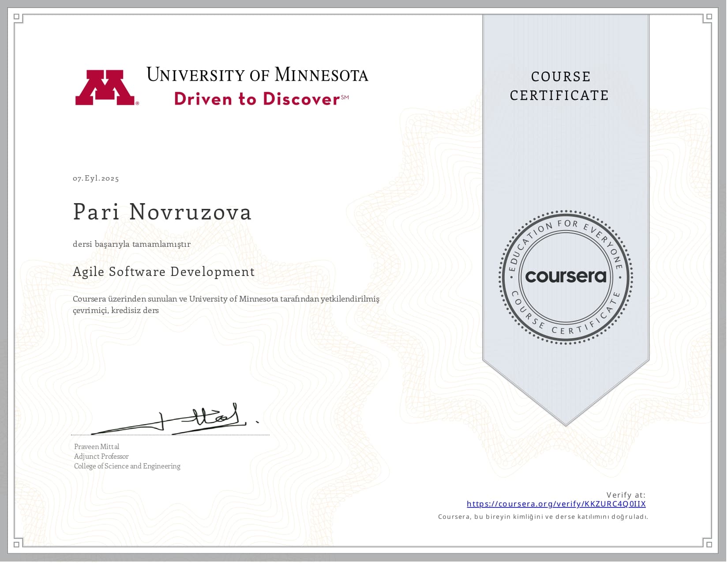Click the dotted signature divider line

click(x=170, y=434)
